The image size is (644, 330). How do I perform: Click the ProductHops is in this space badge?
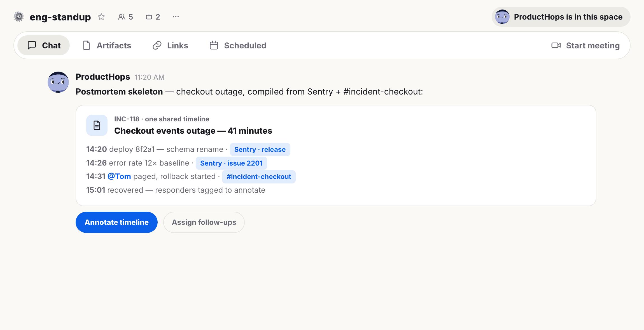pyautogui.click(x=561, y=17)
